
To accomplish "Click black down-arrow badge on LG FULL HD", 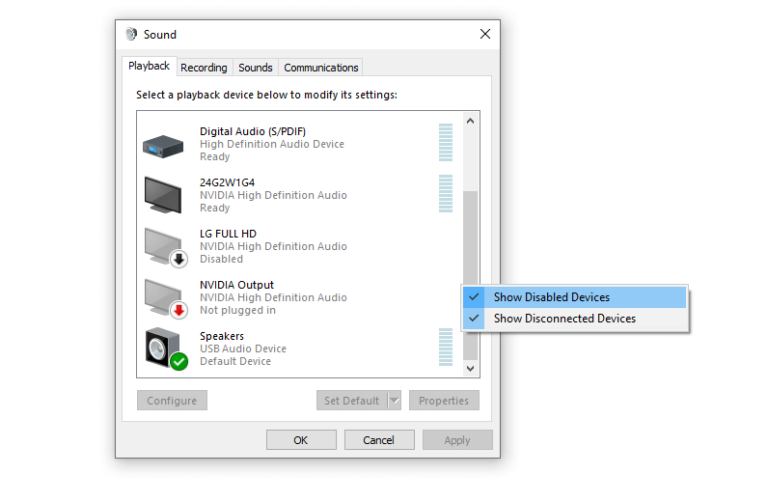I will tap(179, 259).
